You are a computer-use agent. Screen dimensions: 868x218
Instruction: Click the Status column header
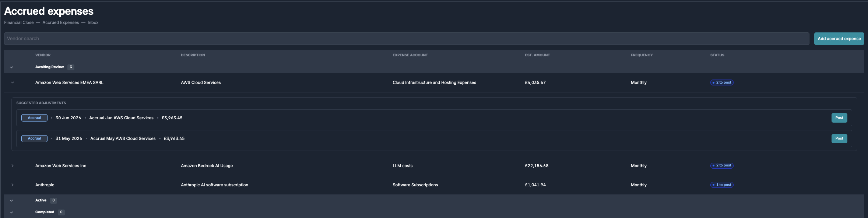(x=717, y=55)
